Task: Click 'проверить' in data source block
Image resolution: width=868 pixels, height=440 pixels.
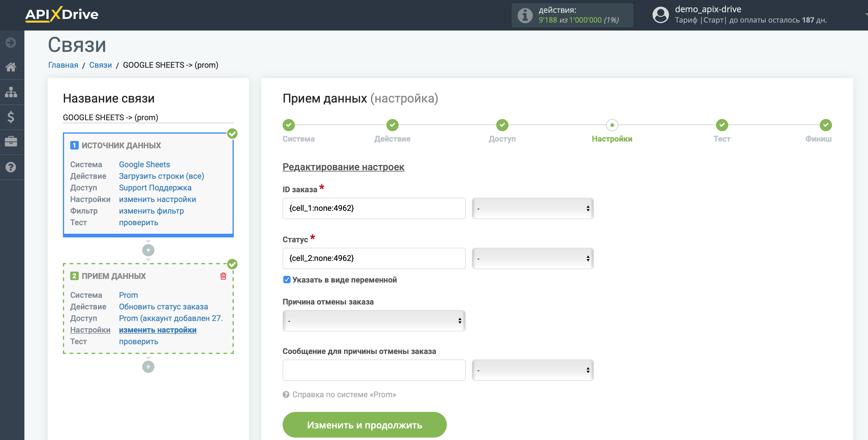Action: (x=139, y=223)
